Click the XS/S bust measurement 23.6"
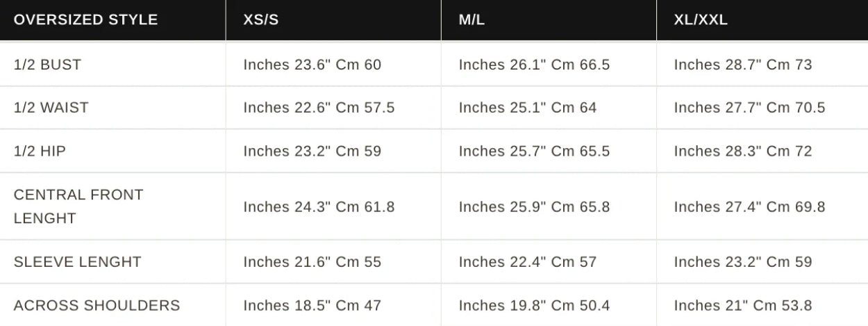868x326 pixels. [x=312, y=65]
